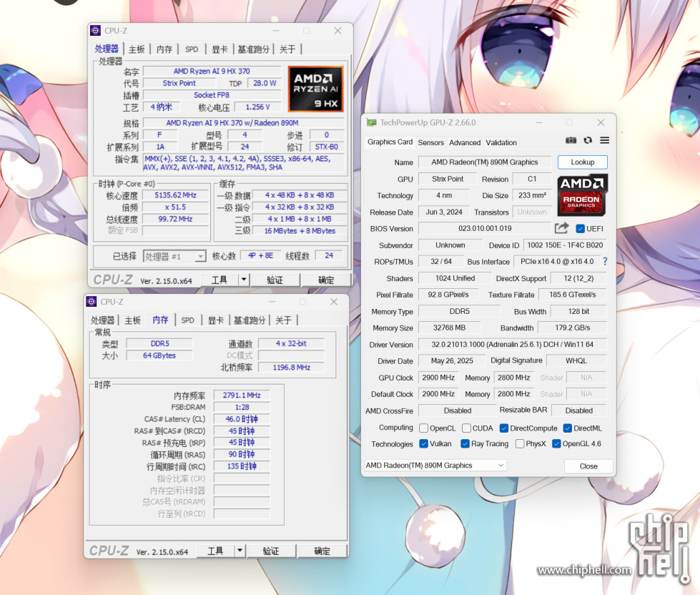Click the Lookup button in GPU-Z
This screenshot has width=700, height=595.
click(583, 162)
